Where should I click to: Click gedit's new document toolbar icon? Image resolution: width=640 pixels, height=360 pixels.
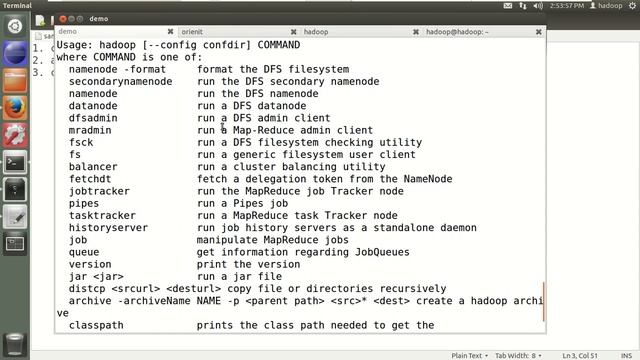(x=40, y=20)
